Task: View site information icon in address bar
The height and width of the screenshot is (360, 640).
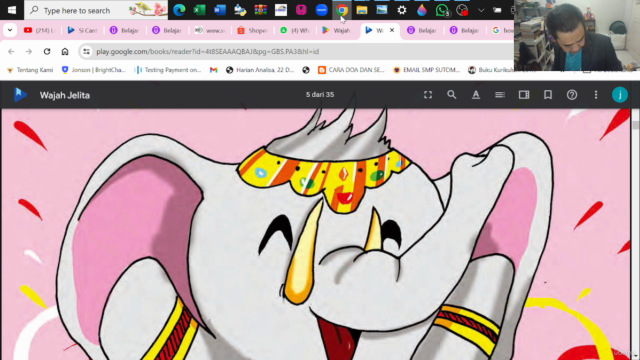Action: pos(86,51)
